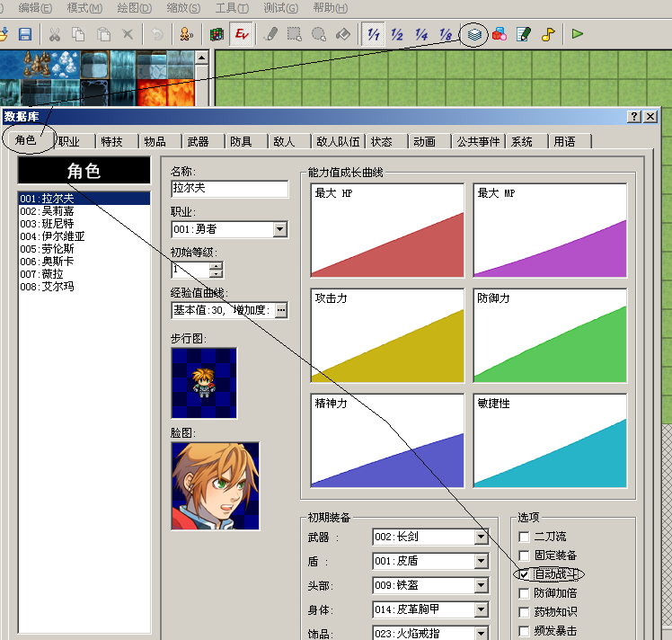Open the 职业 class dropdown
Viewport: 672px width, 640px height.
[x=280, y=229]
